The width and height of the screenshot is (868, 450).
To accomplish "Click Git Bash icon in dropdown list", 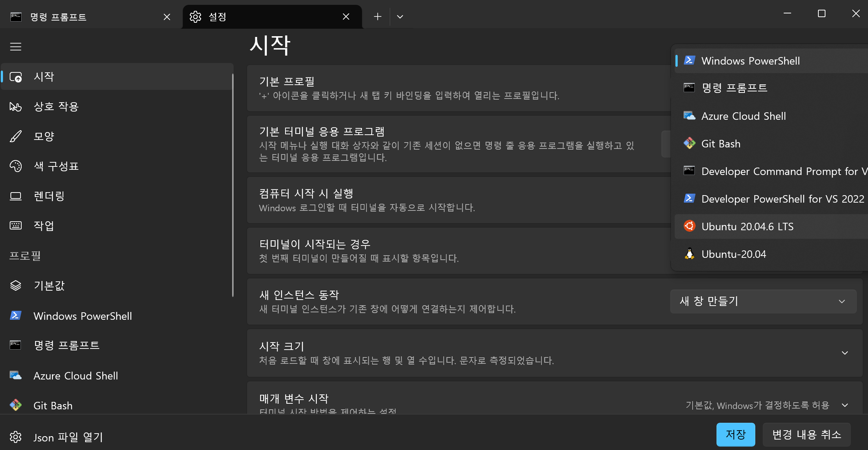I will [689, 143].
